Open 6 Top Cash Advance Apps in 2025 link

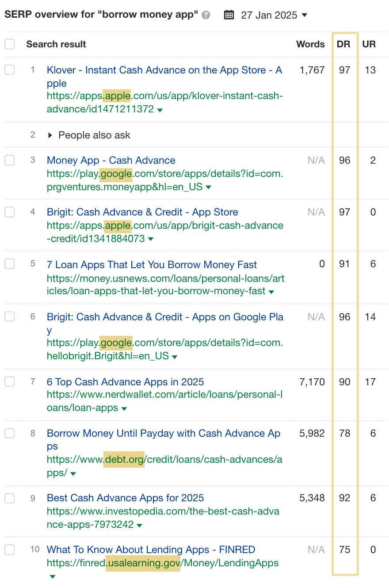tap(126, 382)
